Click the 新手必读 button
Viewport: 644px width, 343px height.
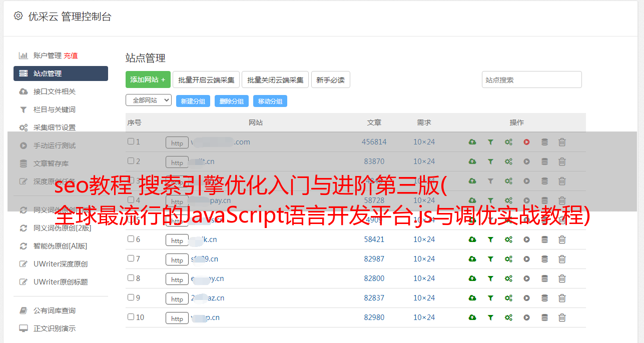tap(330, 79)
